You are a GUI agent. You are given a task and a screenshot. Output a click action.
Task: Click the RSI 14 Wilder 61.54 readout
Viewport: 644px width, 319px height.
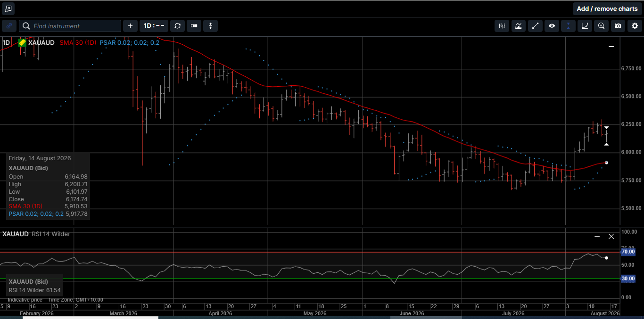34,290
